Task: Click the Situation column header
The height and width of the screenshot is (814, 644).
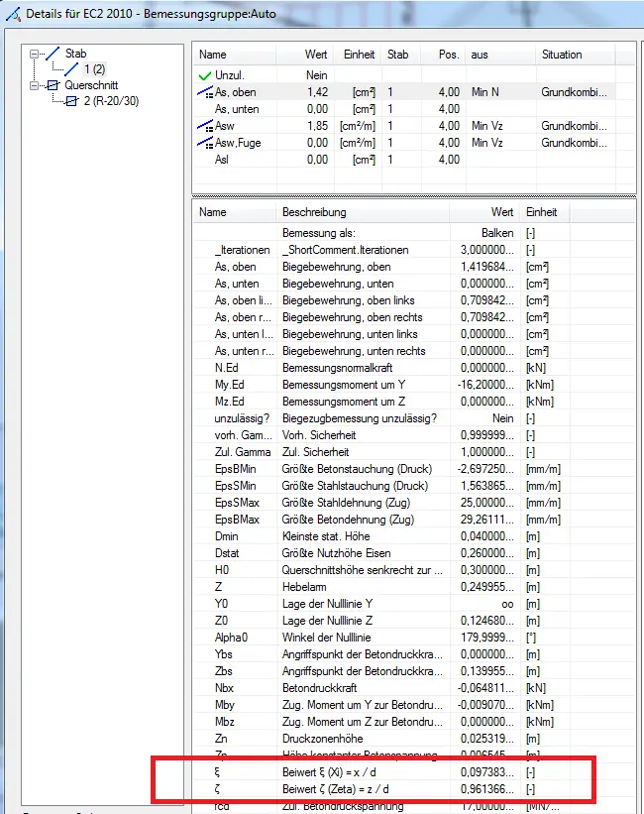Action: (575, 55)
